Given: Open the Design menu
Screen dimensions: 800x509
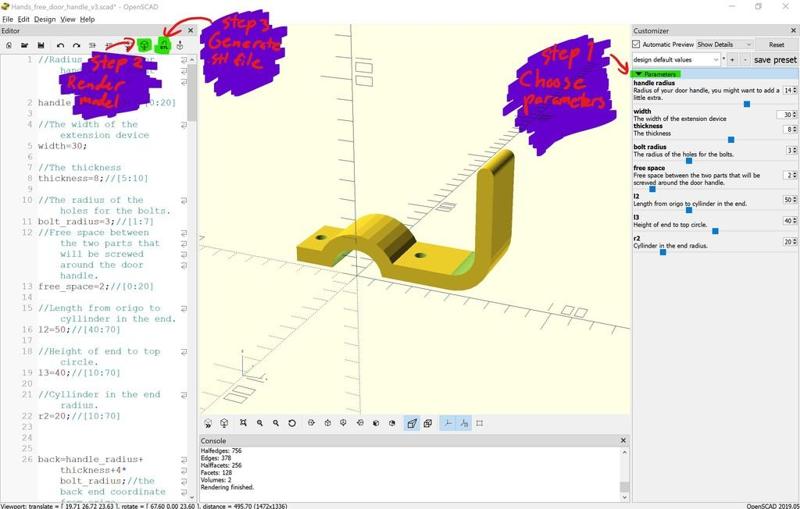Looking at the screenshot, I should pos(45,19).
